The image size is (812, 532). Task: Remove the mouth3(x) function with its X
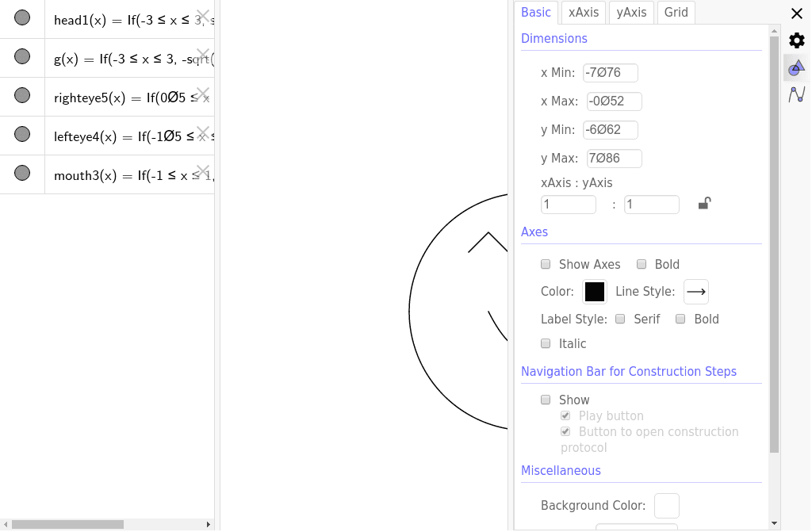(203, 171)
